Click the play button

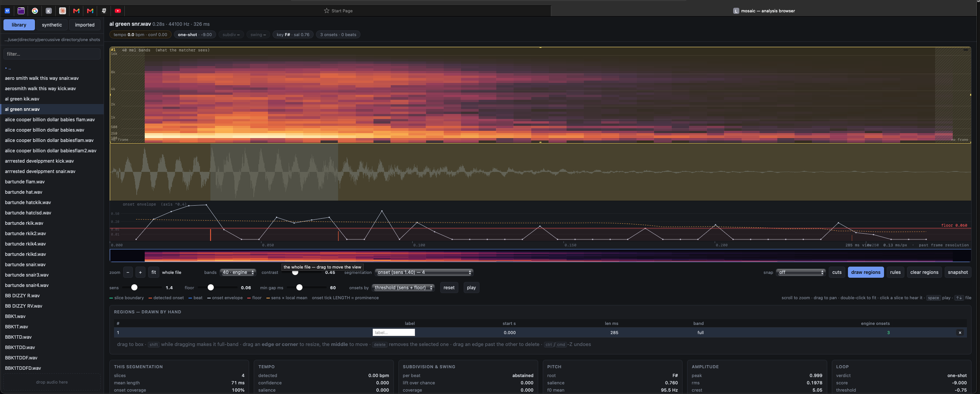point(471,287)
